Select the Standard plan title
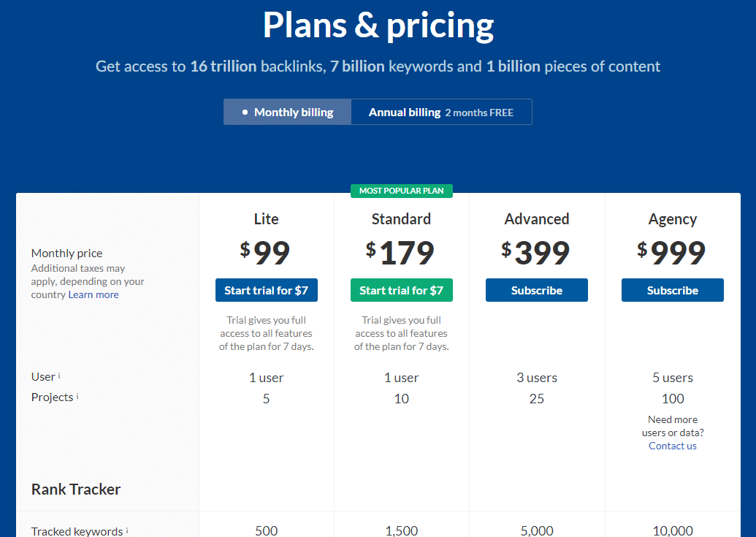 401,219
